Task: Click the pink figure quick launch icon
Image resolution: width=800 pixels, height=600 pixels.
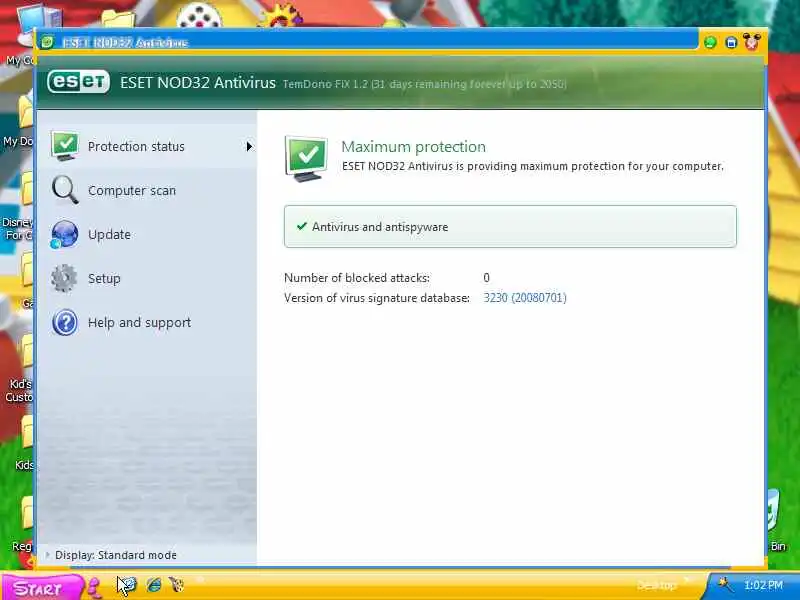Action: (x=94, y=586)
